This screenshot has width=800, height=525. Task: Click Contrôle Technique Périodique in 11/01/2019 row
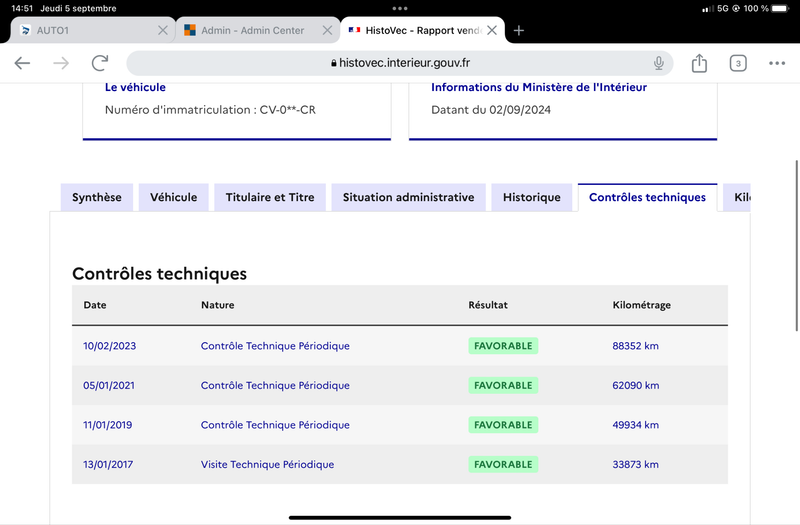click(x=276, y=425)
